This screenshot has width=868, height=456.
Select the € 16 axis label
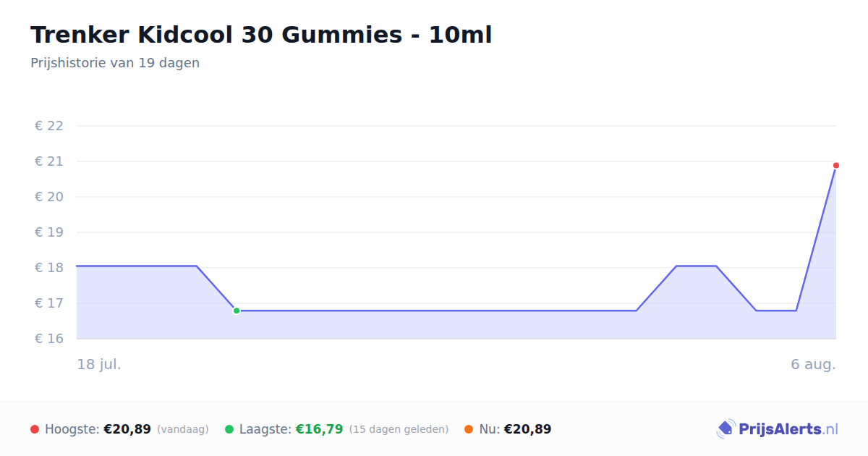coord(49,339)
